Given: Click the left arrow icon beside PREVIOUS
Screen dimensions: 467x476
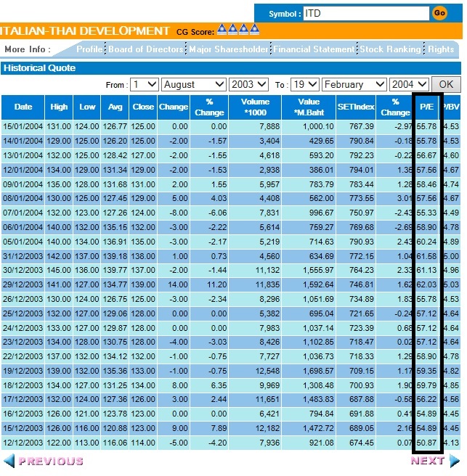Looking at the screenshot, I should 9,461.
